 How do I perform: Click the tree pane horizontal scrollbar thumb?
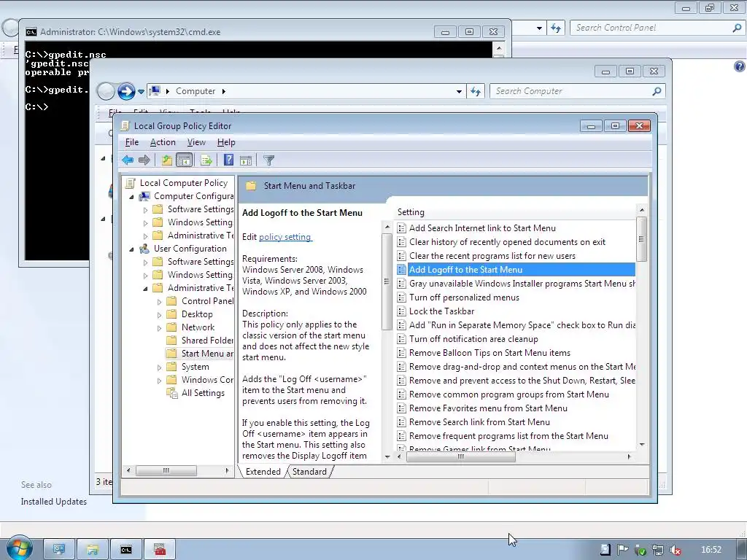pos(166,470)
